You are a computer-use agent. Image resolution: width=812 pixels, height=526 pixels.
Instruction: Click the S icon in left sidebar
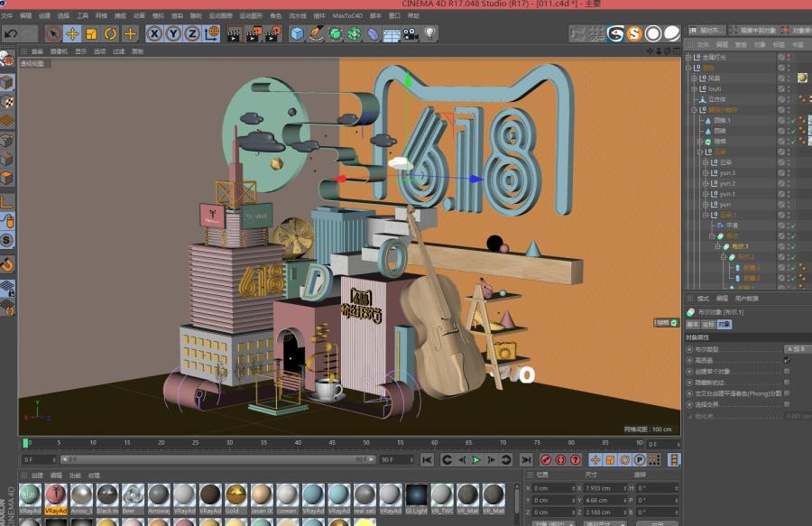click(7, 240)
